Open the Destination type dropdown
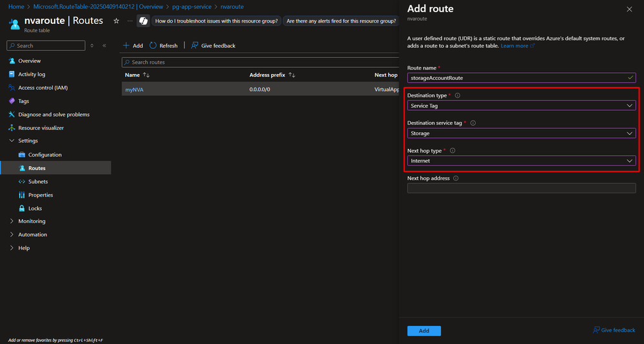This screenshot has width=644, height=344. (522, 106)
